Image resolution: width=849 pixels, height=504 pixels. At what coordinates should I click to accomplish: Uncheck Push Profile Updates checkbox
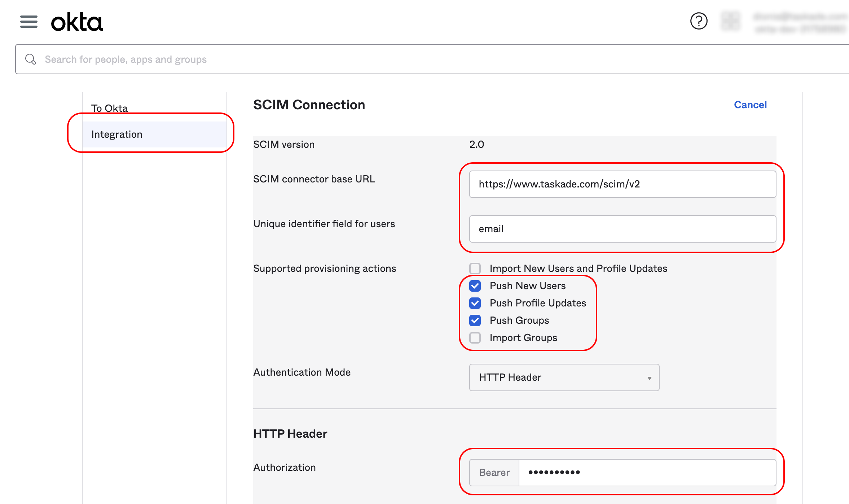tap(475, 303)
